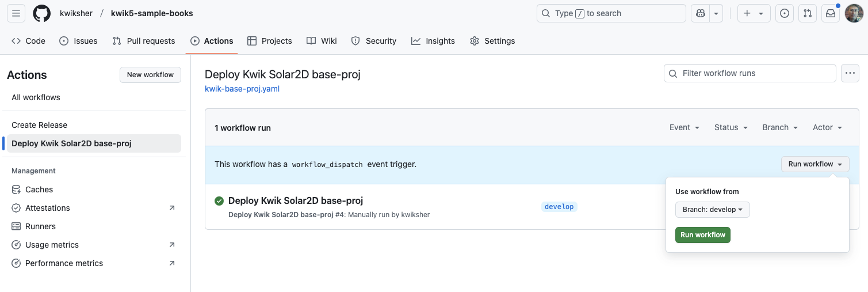Select Deploy Kwik Solar2D base-proj in sidebar
The image size is (868, 292).
(94, 143)
